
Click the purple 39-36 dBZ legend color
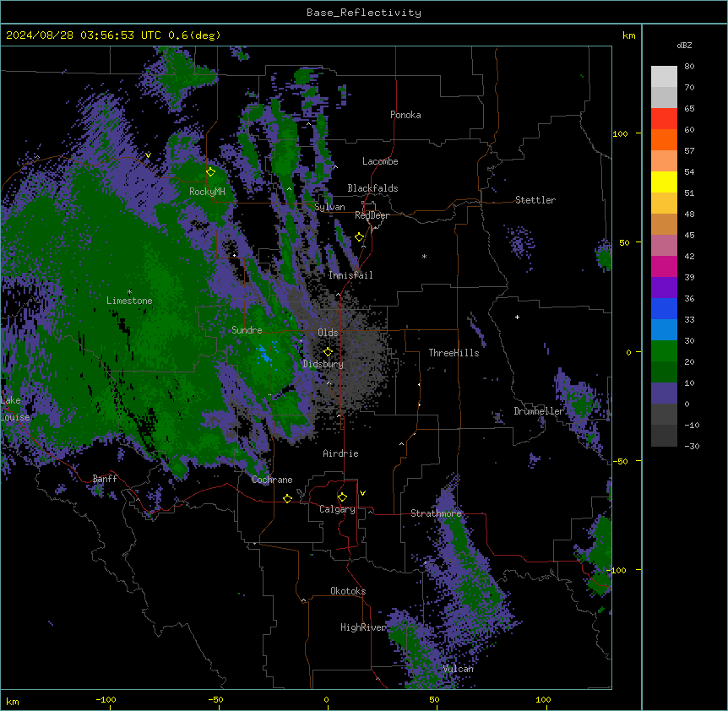[664, 288]
